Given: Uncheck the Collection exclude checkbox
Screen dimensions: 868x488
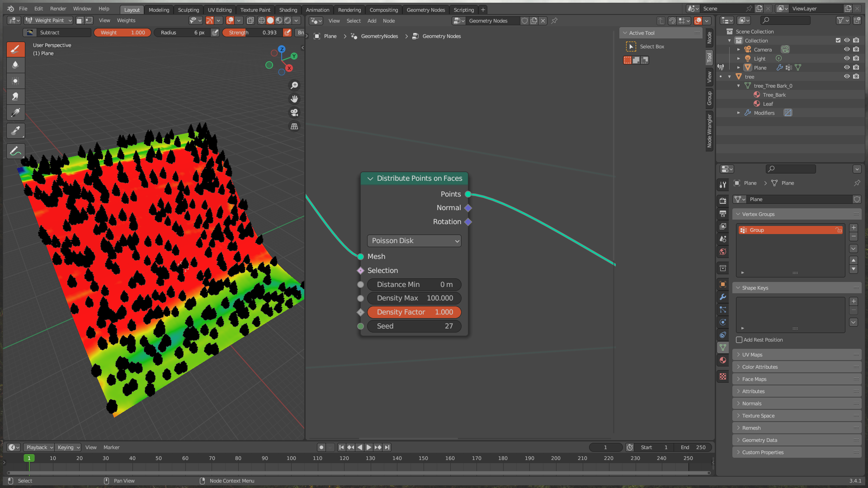Looking at the screenshot, I should (838, 41).
